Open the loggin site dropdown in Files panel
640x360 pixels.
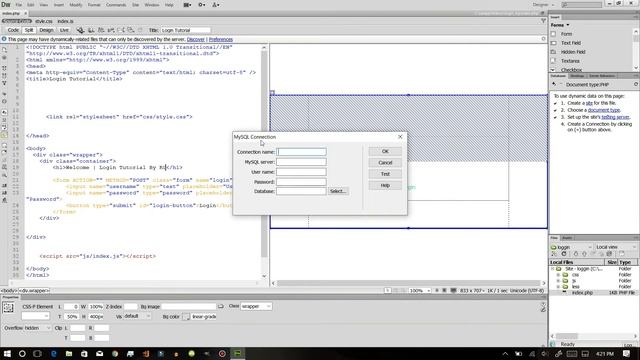coord(571,247)
